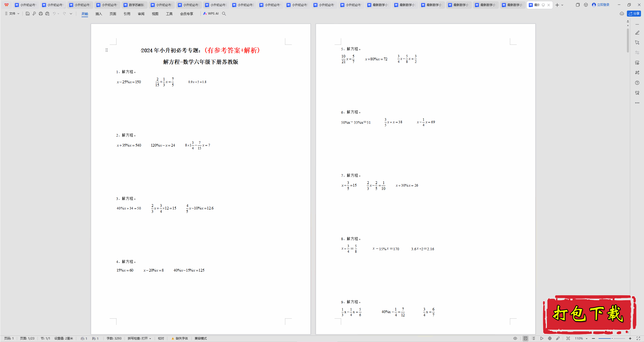Click the zoom in plus button
644x342 pixels.
630,338
